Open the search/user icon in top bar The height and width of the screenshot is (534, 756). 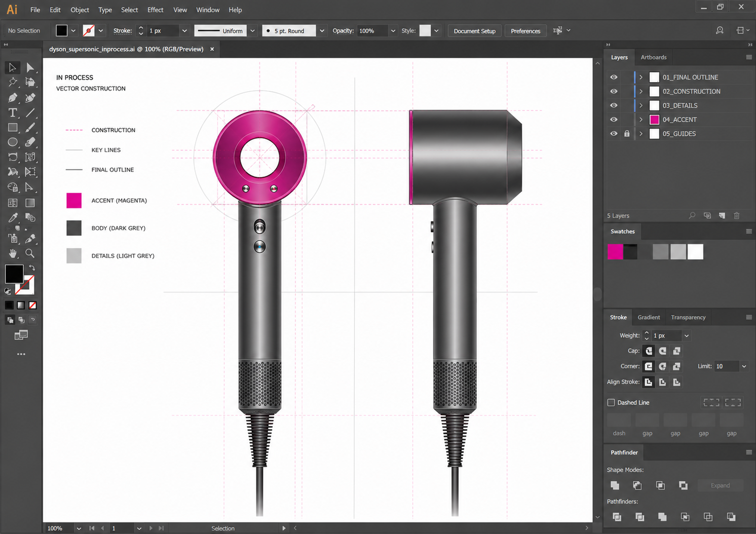point(720,30)
